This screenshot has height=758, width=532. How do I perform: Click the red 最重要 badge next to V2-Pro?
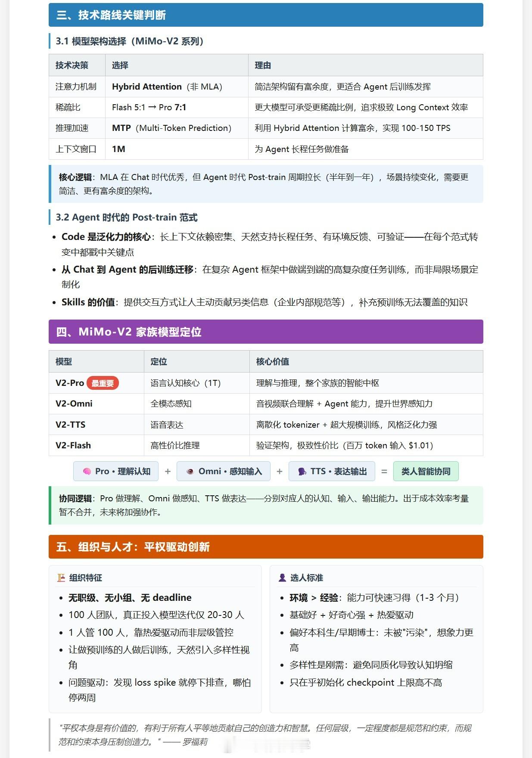pos(103,383)
